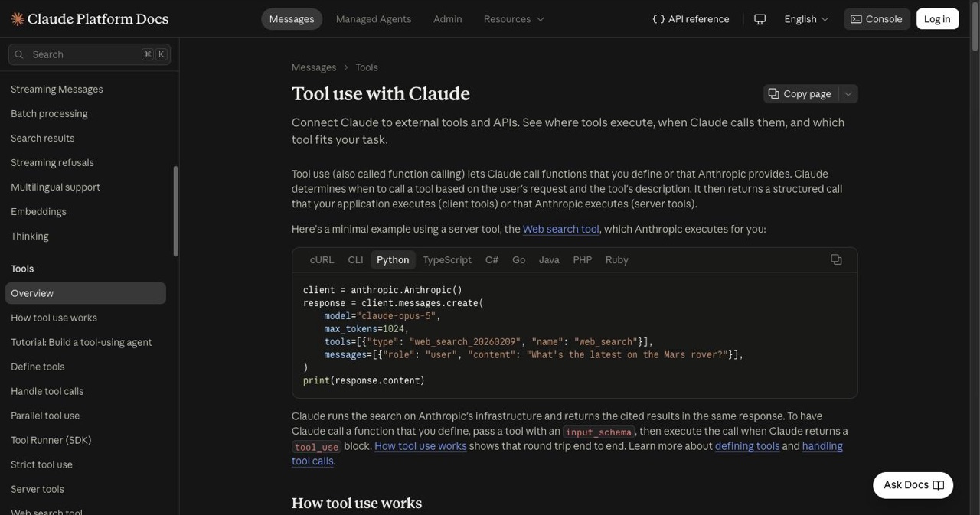
Task: Select the Python code tab
Action: [393, 260]
